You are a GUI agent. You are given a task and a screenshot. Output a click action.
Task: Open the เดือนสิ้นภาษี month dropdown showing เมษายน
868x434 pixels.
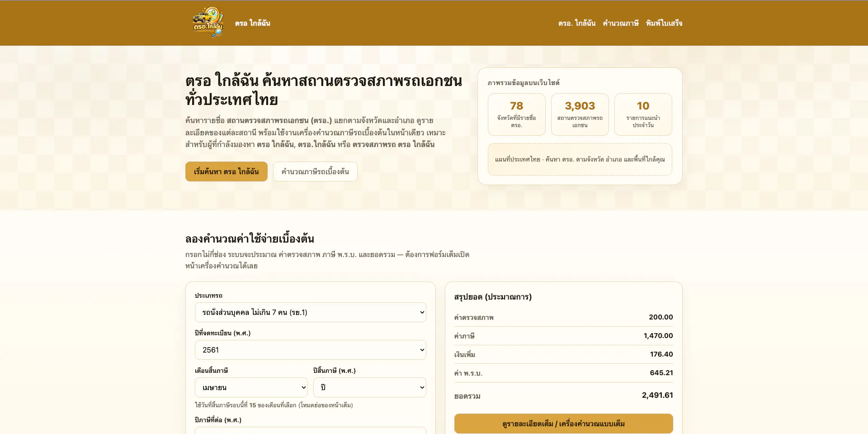251,387
